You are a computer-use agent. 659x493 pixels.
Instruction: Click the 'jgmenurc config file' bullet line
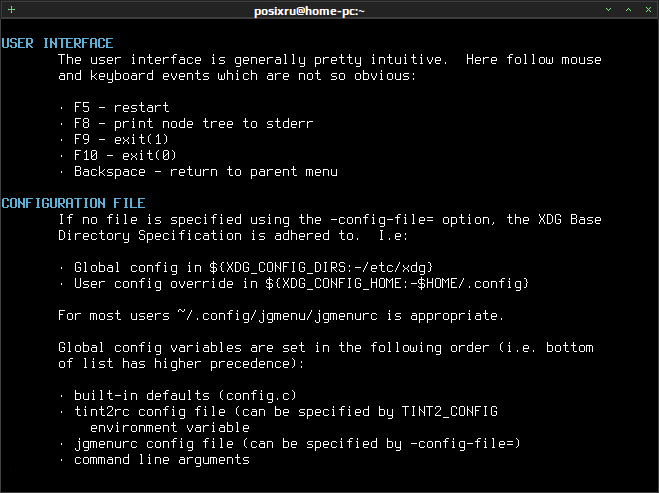297,444
